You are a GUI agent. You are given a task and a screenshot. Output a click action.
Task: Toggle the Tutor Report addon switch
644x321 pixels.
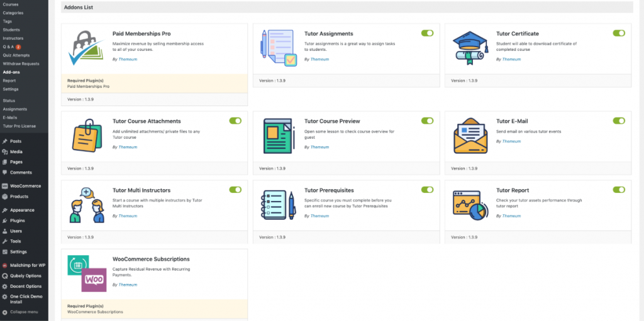pos(619,190)
